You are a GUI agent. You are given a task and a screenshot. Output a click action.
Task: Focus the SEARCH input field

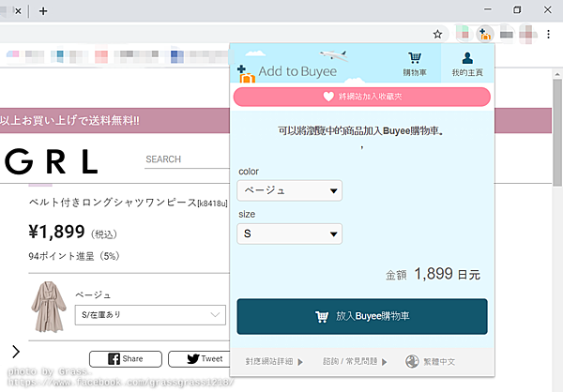pyautogui.click(x=187, y=159)
